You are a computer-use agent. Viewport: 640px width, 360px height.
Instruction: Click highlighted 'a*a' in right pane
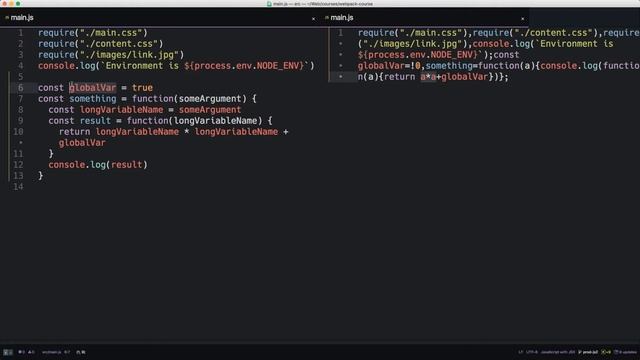428,77
